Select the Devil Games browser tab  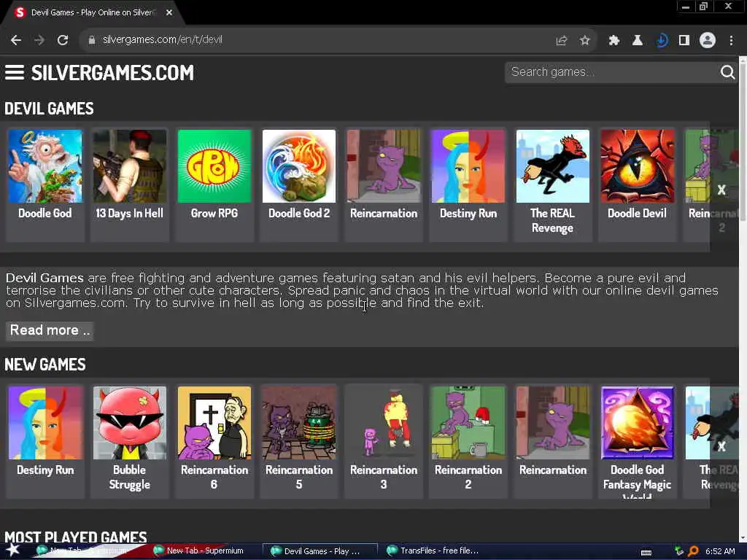coord(93,13)
